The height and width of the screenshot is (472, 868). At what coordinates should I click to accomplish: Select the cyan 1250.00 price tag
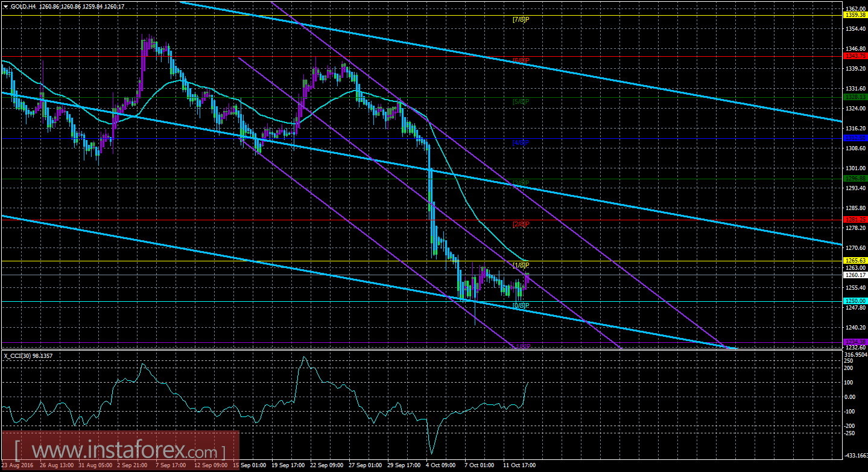tap(855, 301)
